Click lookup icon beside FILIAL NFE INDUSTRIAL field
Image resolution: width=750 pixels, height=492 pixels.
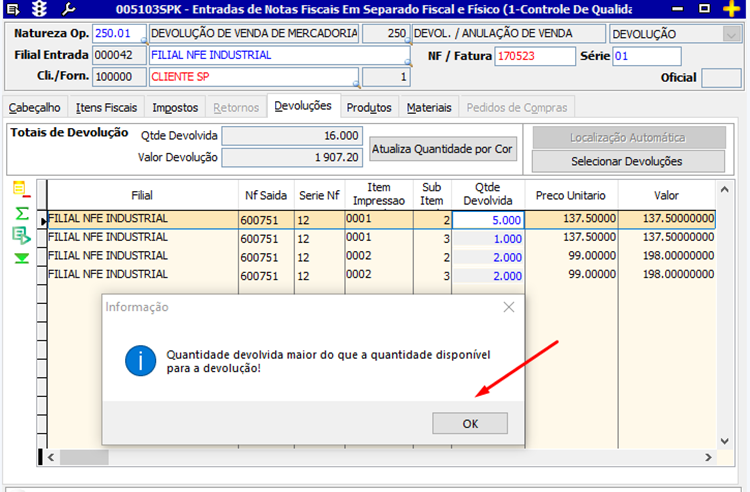point(408,62)
